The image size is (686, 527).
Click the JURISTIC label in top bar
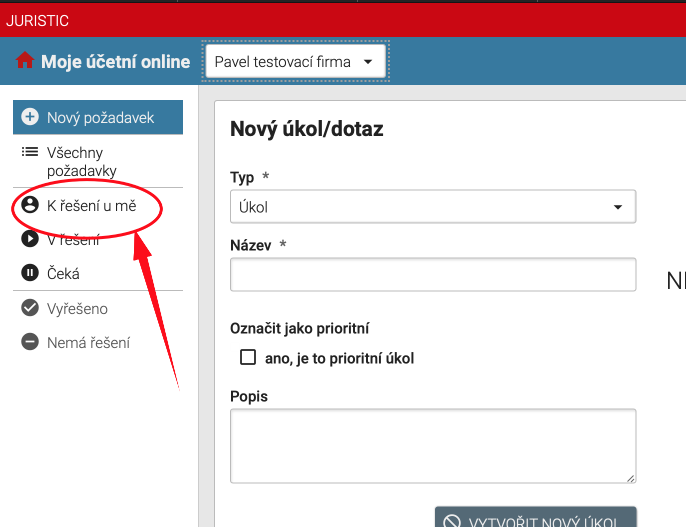point(37,19)
